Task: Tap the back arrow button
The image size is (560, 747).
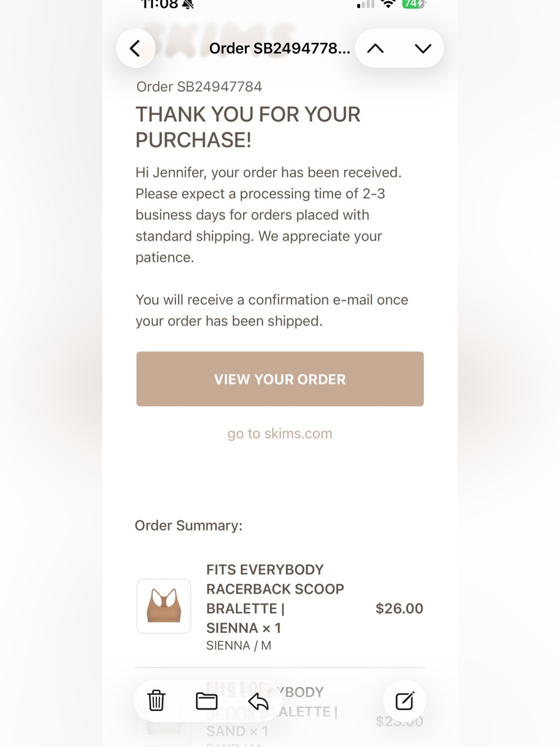Action: (136, 48)
